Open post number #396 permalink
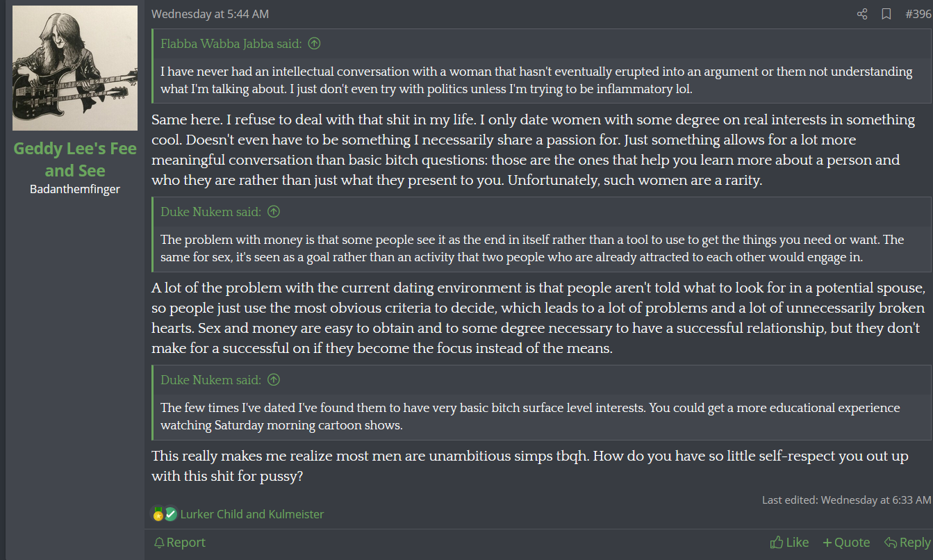This screenshot has height=560, width=933. [918, 14]
